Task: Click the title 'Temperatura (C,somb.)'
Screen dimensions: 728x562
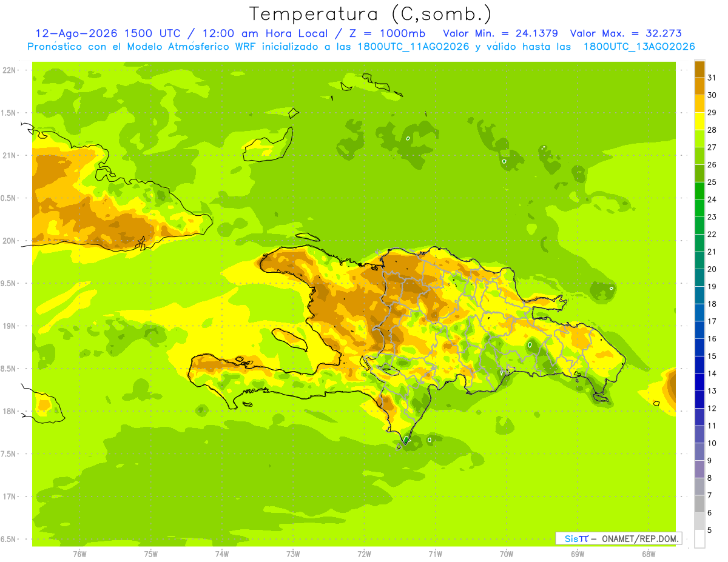Action: pos(370,14)
